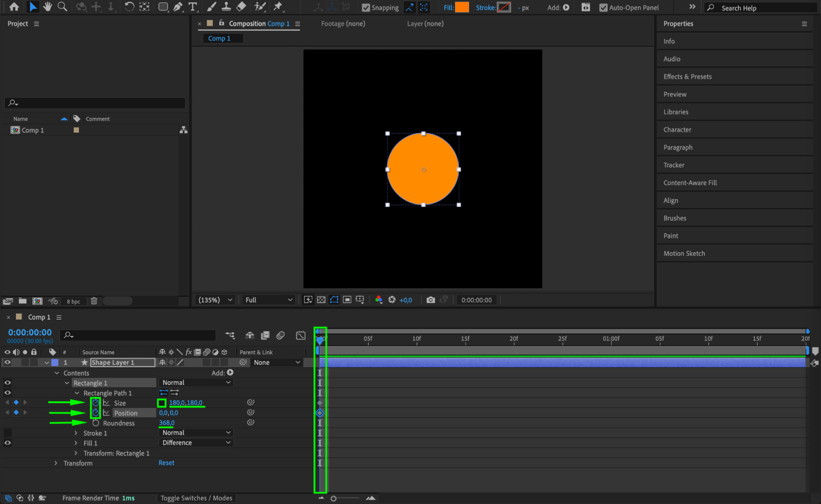The image size is (821, 504).
Task: Expand the Transform property group
Action: tap(56, 463)
